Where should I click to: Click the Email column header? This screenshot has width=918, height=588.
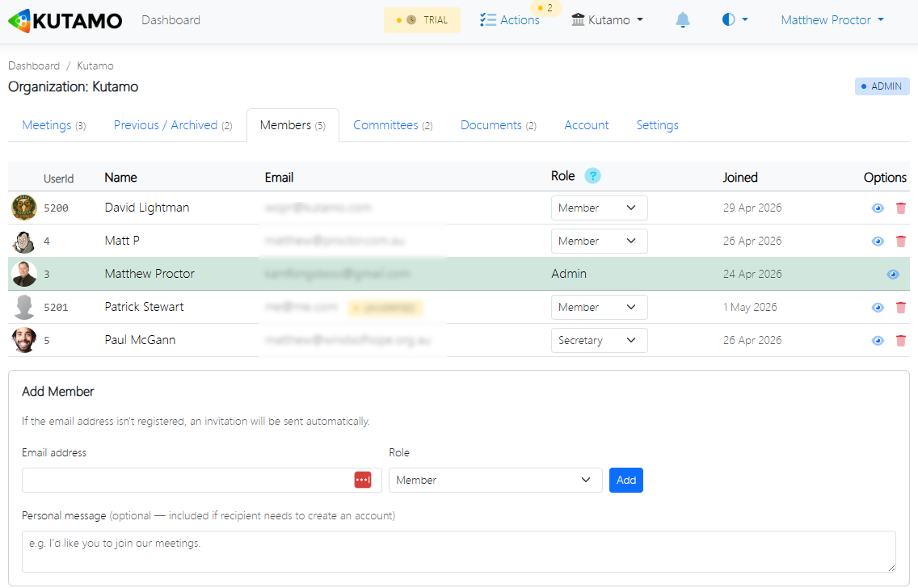coord(279,177)
